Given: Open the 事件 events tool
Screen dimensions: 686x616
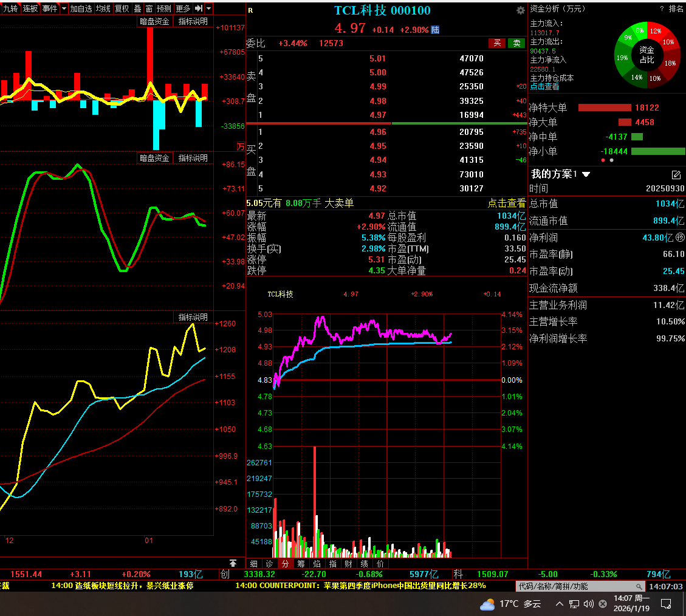Looking at the screenshot, I should 50,9.
